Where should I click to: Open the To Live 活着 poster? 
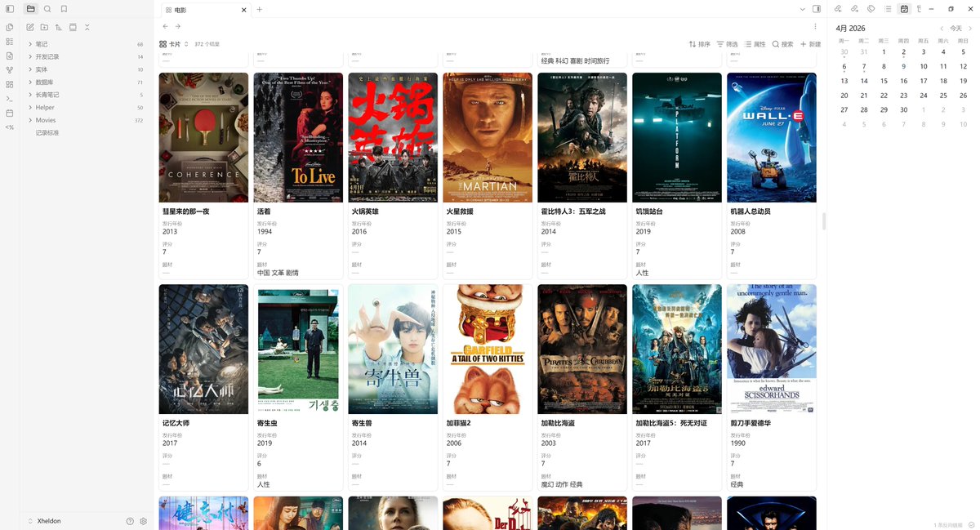[x=298, y=137]
